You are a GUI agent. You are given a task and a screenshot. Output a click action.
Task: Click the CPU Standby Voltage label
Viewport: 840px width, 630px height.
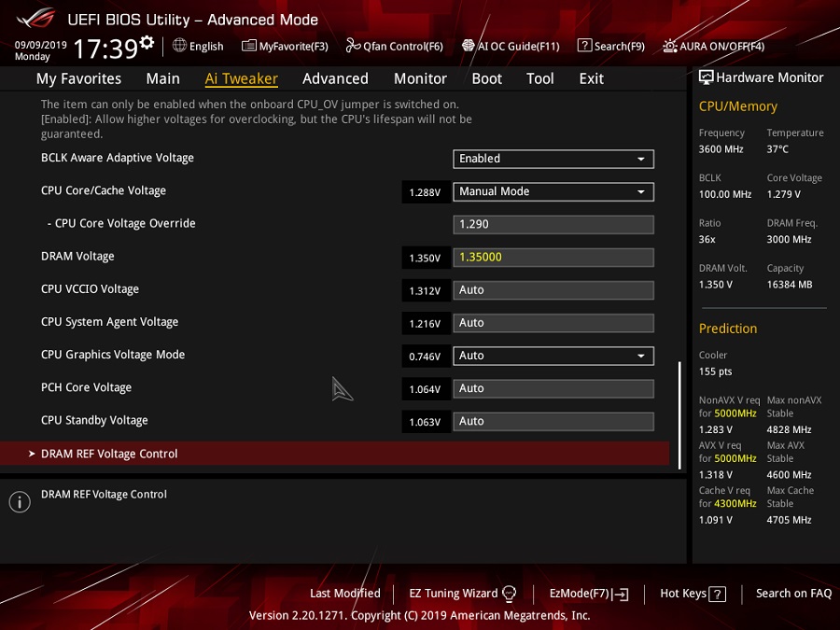point(94,421)
